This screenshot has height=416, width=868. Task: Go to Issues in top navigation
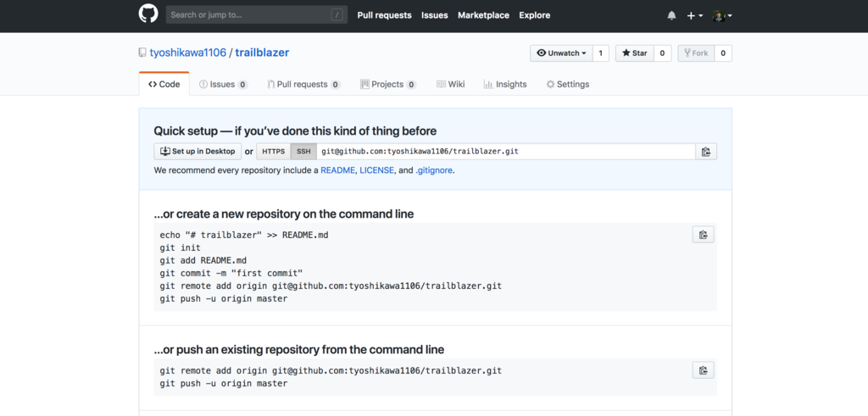[435, 15]
